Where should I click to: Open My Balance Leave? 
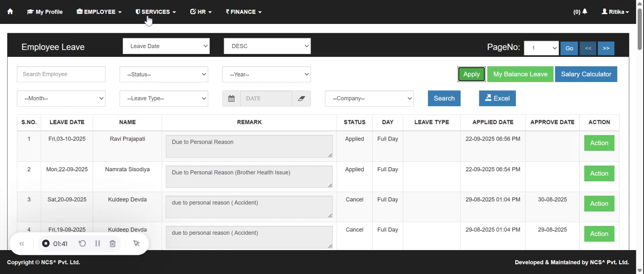click(520, 74)
